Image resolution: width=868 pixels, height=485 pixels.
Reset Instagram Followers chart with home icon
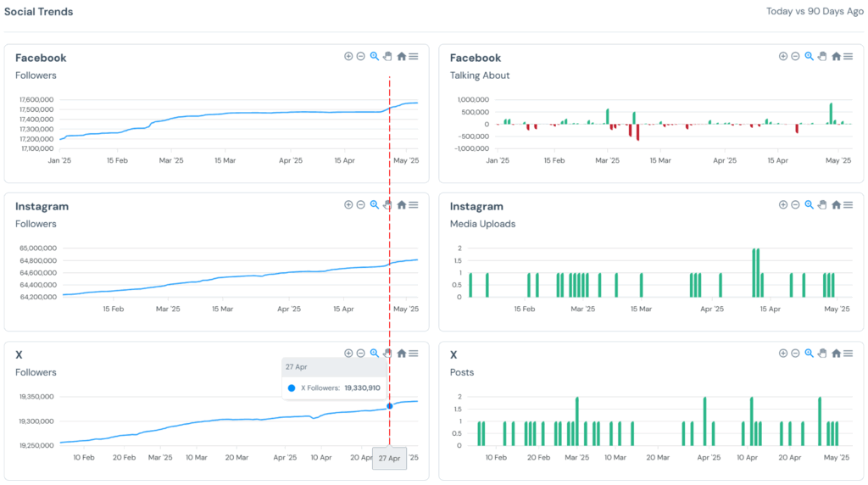pos(401,205)
